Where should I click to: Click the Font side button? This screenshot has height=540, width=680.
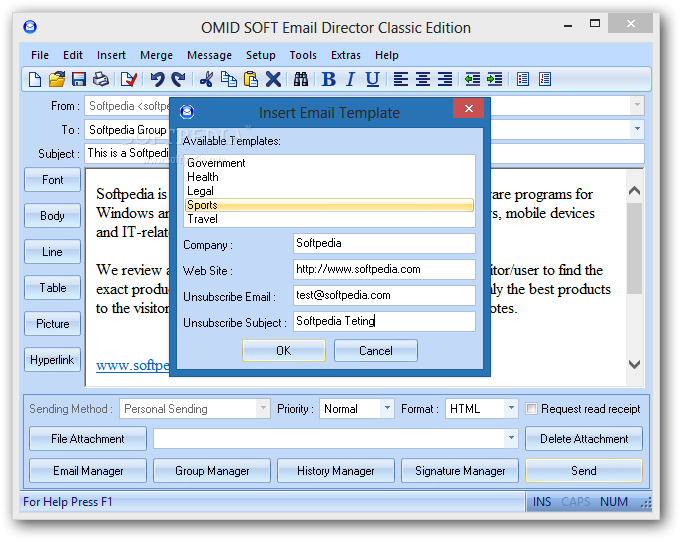[x=52, y=180]
